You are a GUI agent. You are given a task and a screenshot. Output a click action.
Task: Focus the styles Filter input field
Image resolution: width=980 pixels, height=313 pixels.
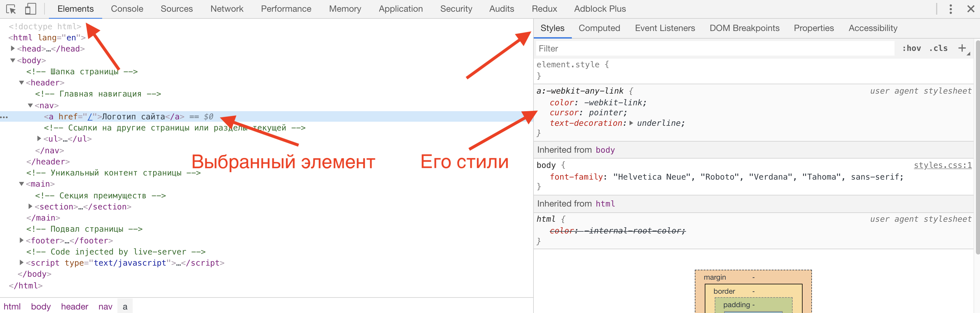point(715,48)
